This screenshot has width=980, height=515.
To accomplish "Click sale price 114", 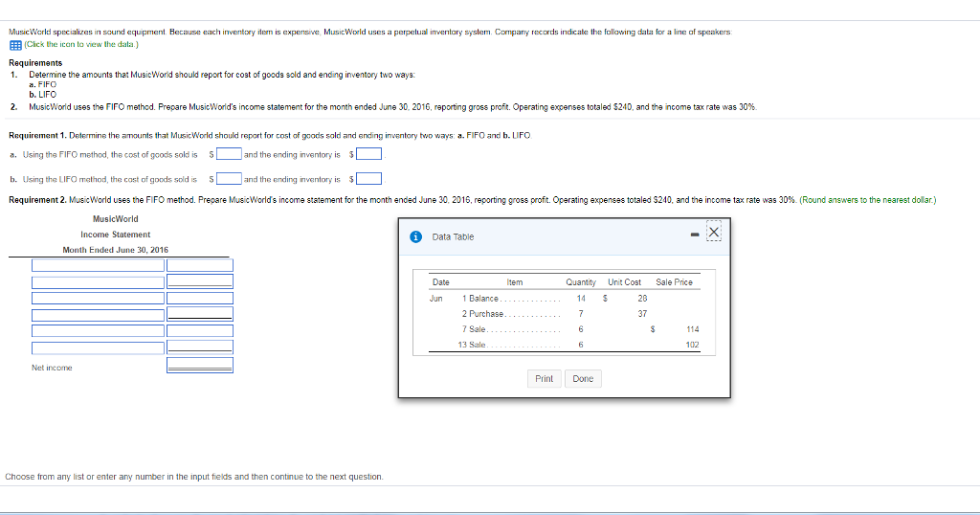I will [x=693, y=329].
